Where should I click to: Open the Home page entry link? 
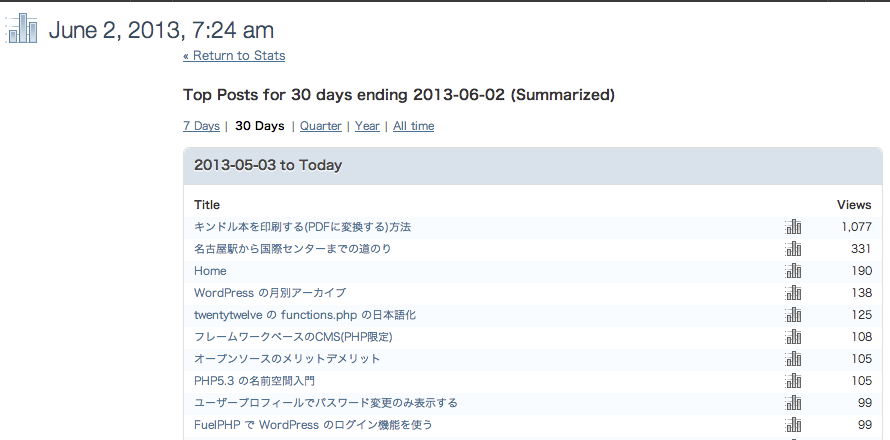[210, 271]
